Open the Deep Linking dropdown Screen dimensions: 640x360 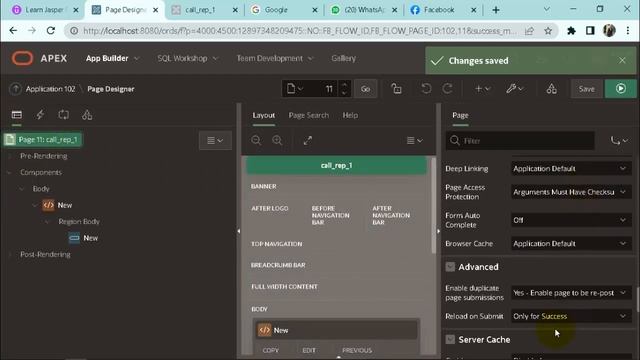(x=571, y=169)
